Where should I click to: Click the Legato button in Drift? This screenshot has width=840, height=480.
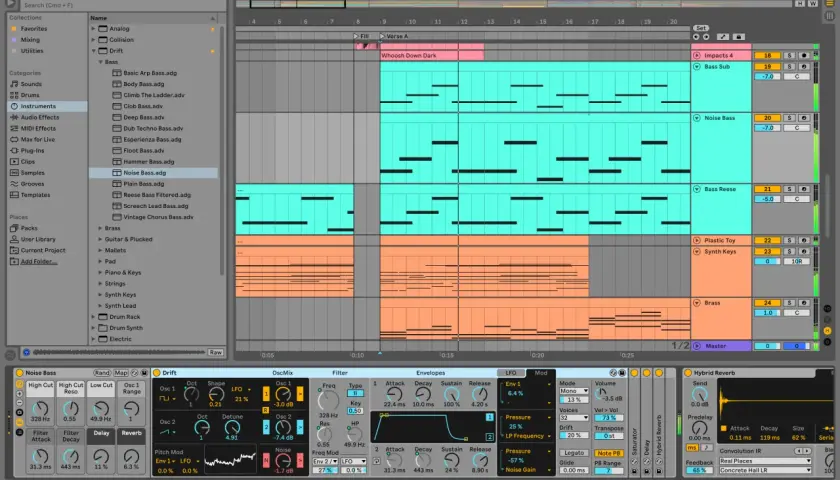[x=574, y=453]
